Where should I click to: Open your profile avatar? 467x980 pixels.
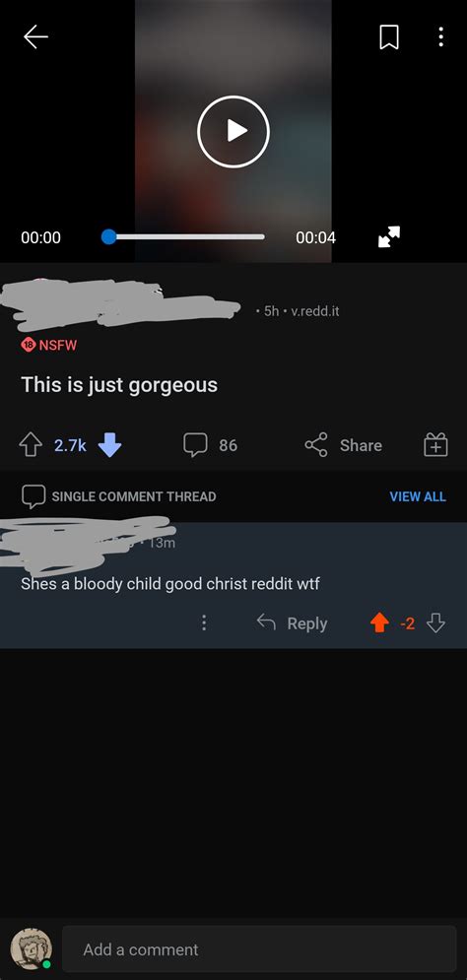(x=31, y=948)
